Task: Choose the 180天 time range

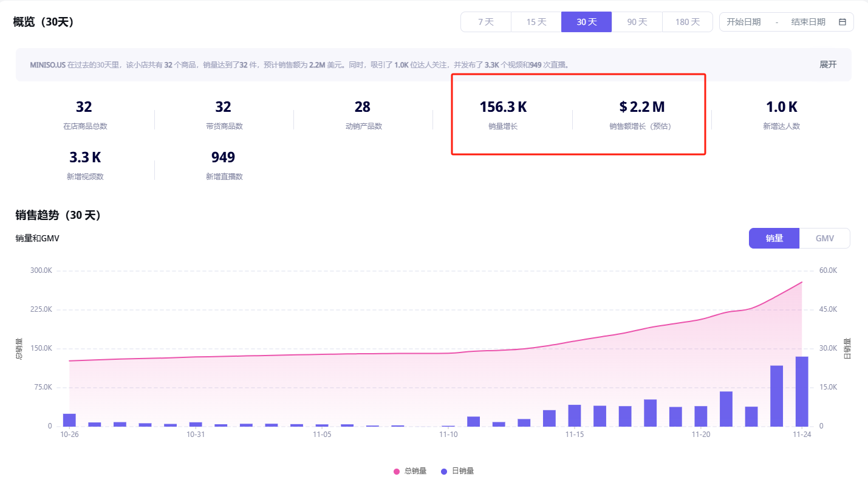Action: (687, 22)
